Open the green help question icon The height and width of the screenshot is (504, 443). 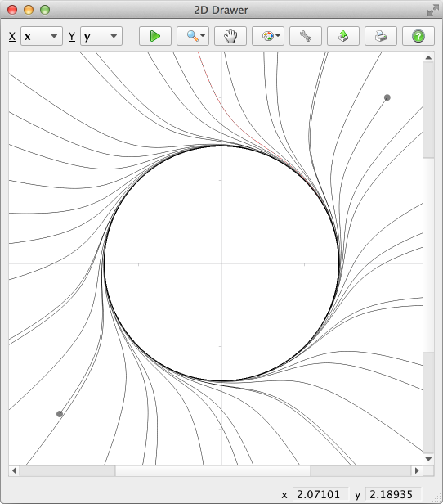418,36
